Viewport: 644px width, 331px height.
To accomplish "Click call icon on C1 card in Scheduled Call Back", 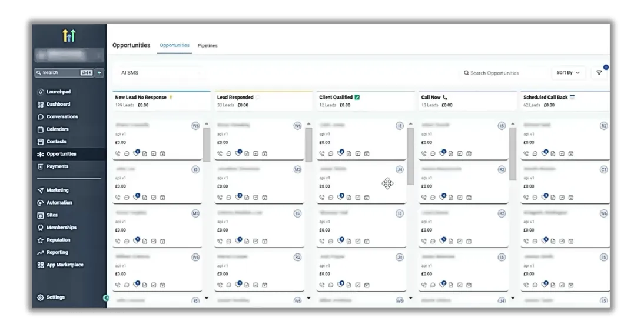I will tap(526, 198).
